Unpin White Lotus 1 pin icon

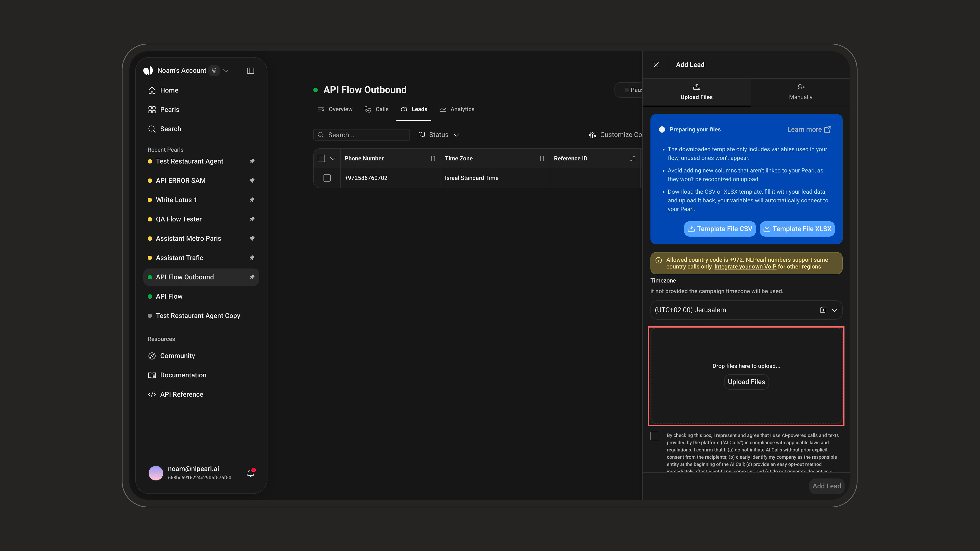(252, 200)
